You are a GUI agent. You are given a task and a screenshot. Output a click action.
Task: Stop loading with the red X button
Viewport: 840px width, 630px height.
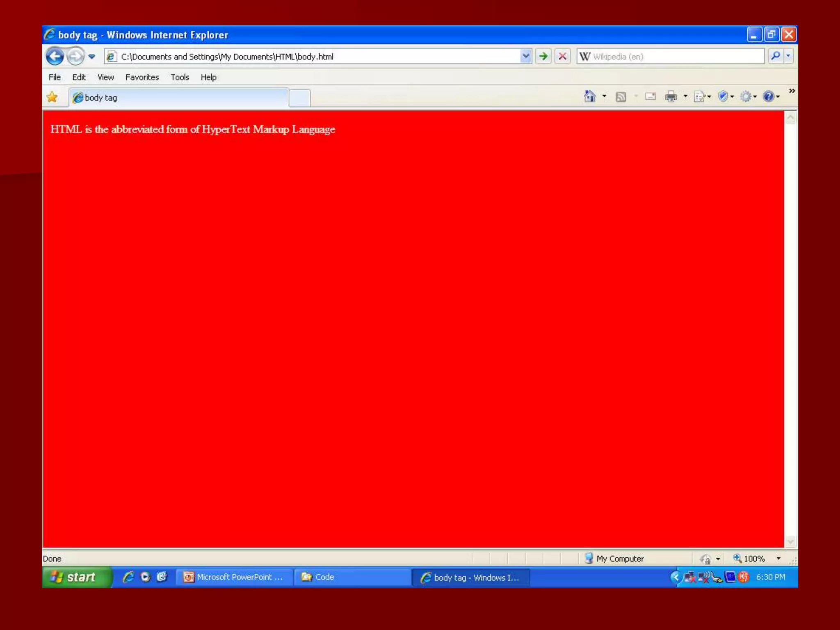562,56
